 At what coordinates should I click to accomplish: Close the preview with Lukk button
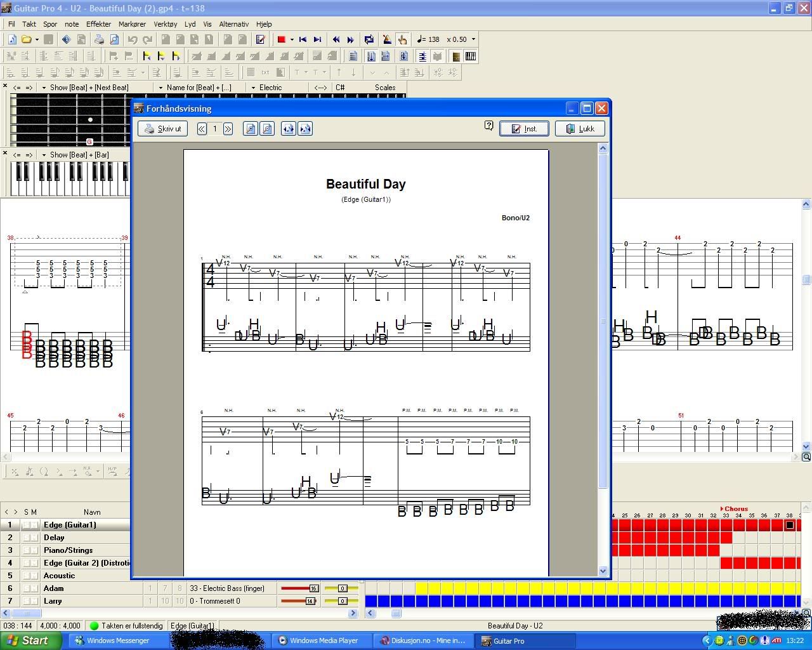pyautogui.click(x=580, y=129)
